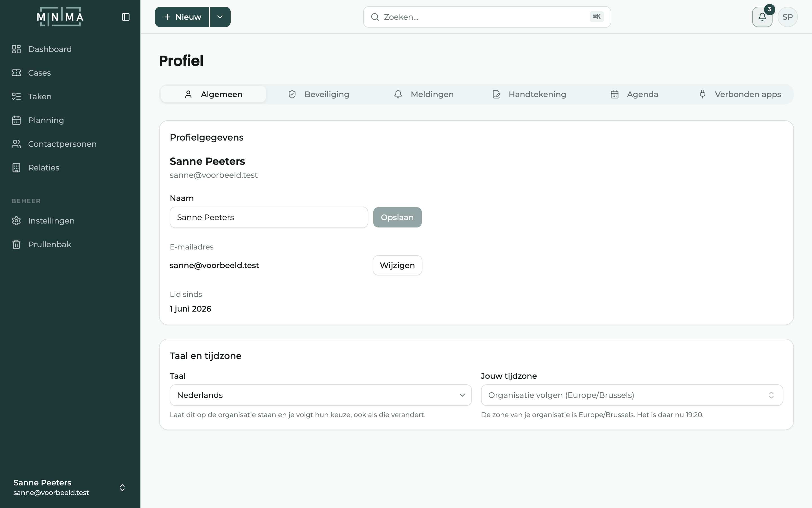Go to the Handtekening tab
The height and width of the screenshot is (508, 812).
point(529,95)
